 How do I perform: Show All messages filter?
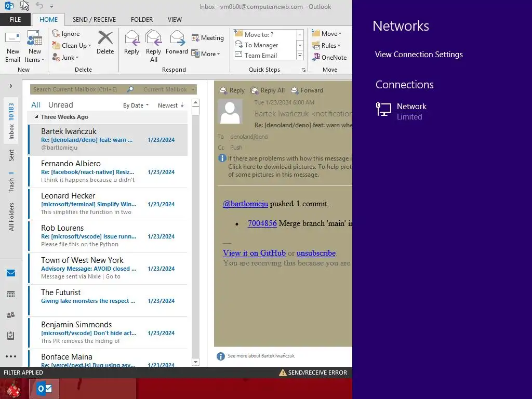[36, 105]
